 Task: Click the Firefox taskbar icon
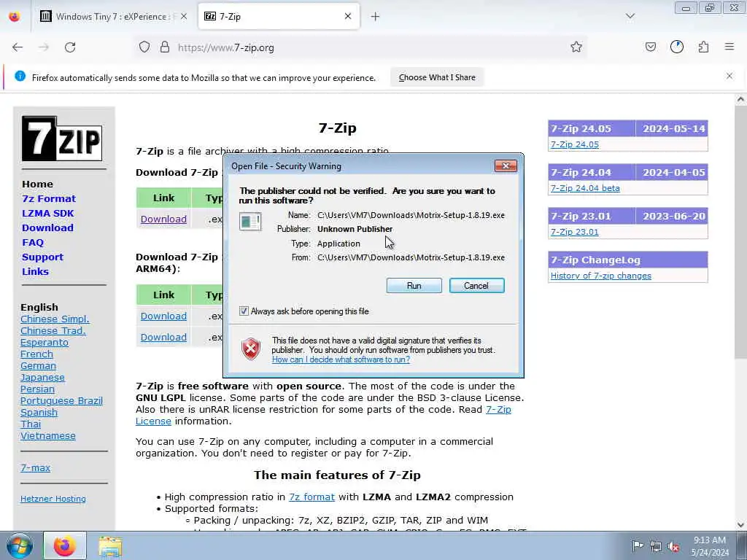(x=65, y=545)
